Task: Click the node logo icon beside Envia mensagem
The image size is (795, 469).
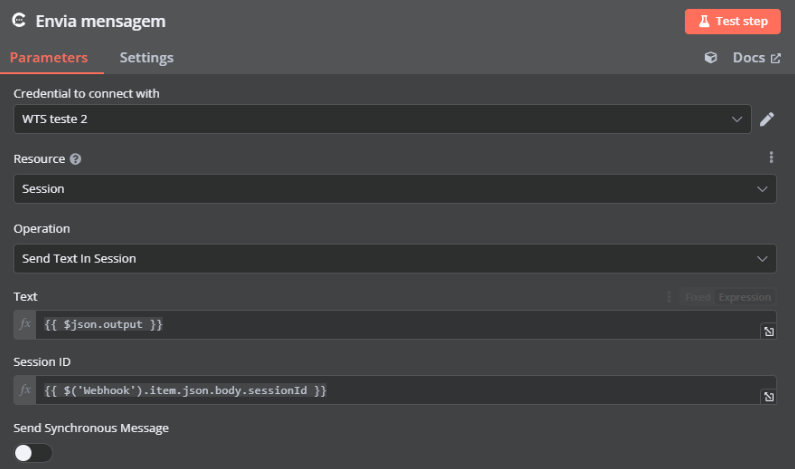Action: 19,21
